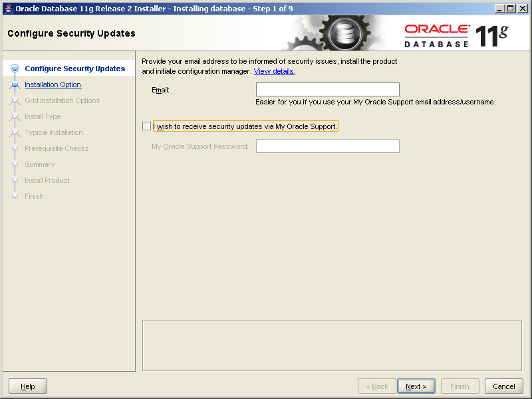Screen dimensions: 532x399
Task: Open the View details link
Action: pyautogui.click(x=273, y=71)
